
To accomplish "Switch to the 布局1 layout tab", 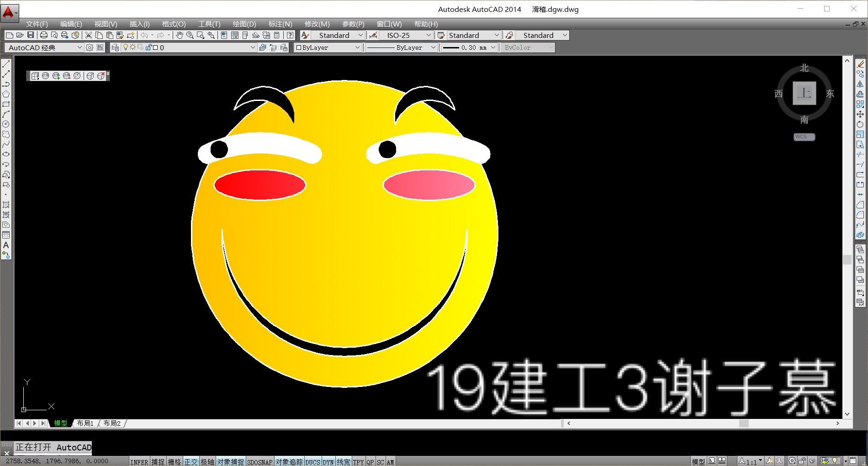I will [x=85, y=424].
